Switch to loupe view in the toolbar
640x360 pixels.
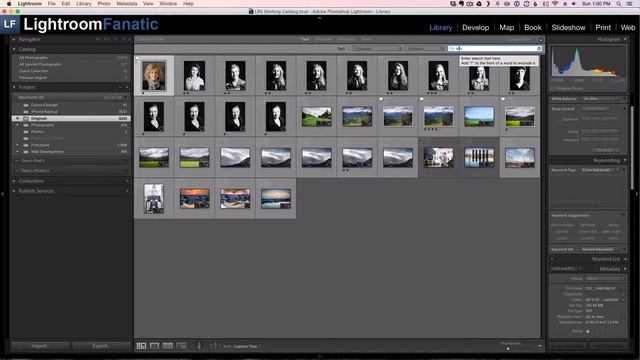(154, 346)
